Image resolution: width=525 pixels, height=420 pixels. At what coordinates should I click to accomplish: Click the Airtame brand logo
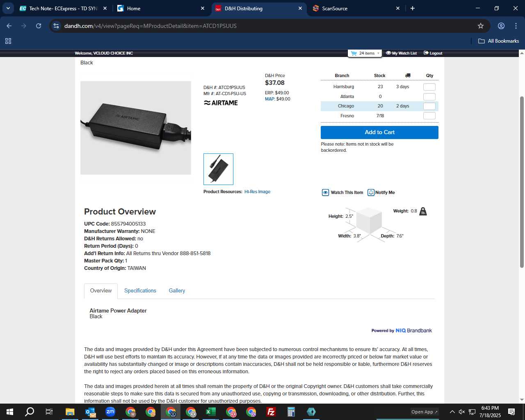221,103
